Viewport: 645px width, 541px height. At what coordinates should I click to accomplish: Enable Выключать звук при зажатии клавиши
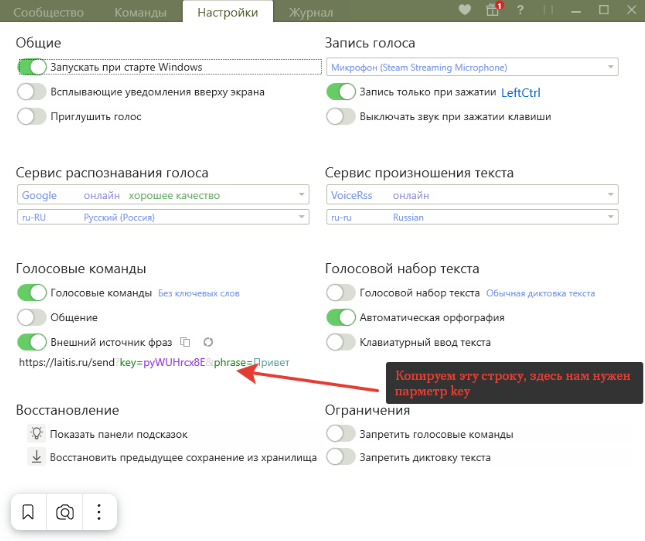(341, 116)
